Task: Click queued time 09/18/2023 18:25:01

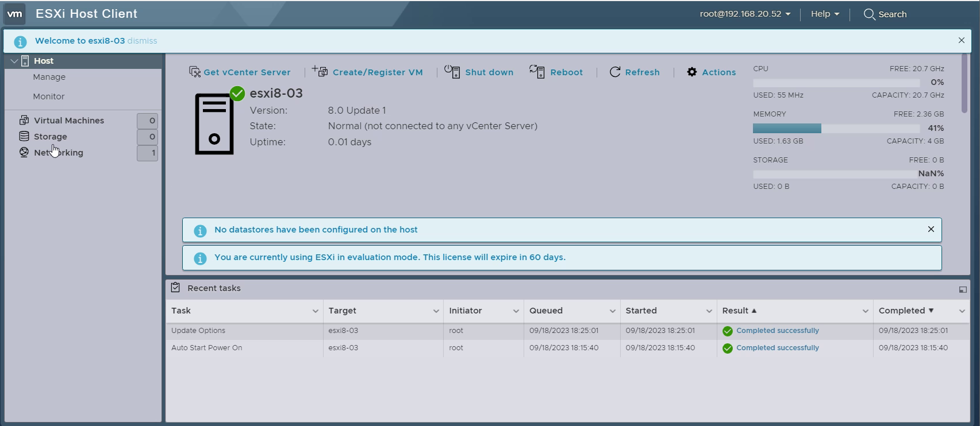Action: coord(564,331)
